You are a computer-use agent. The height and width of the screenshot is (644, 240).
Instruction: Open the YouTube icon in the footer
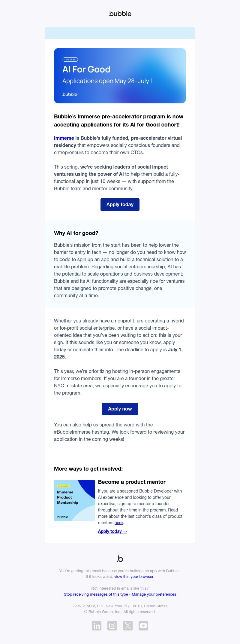click(143, 626)
